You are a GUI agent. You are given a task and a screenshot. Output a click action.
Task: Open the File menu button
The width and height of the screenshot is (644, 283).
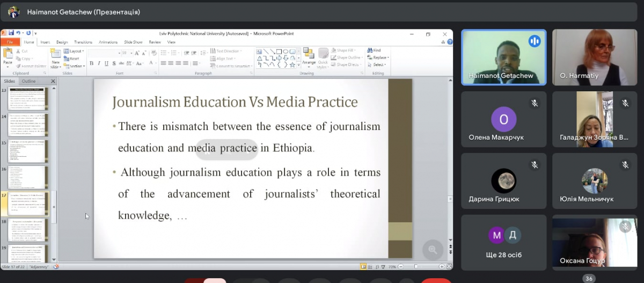tap(10, 42)
